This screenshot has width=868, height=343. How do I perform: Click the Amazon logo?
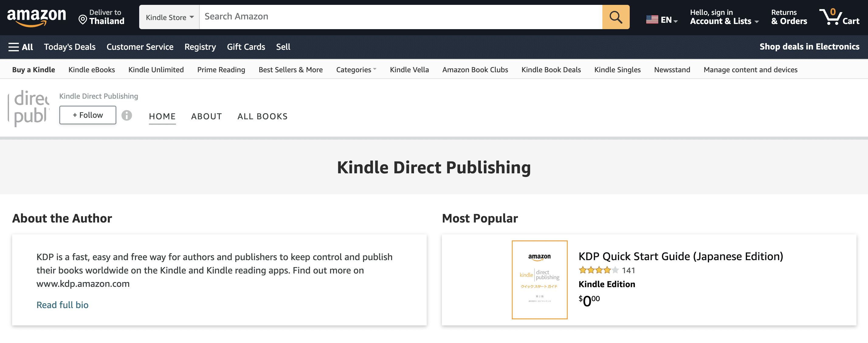point(36,17)
